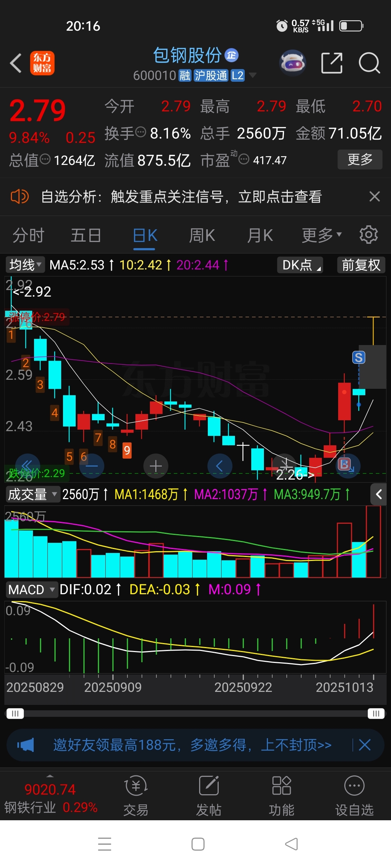This screenshot has width=391, height=868.
Task: Tap the enterprise badge beside 包钢股份
Action: tap(231, 55)
